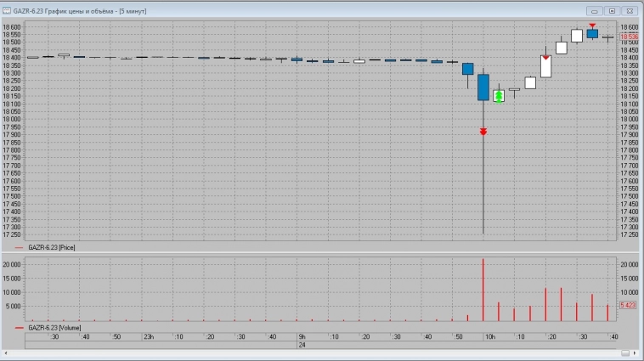Open the chart window system menu icon
Image resolution: width=644 pixels, height=361 pixels.
pyautogui.click(x=7, y=11)
